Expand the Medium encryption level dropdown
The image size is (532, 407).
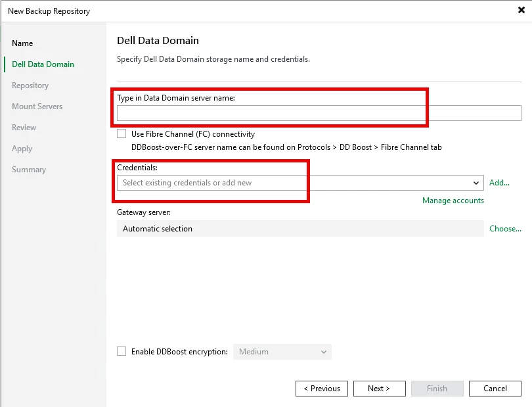pyautogui.click(x=282, y=352)
